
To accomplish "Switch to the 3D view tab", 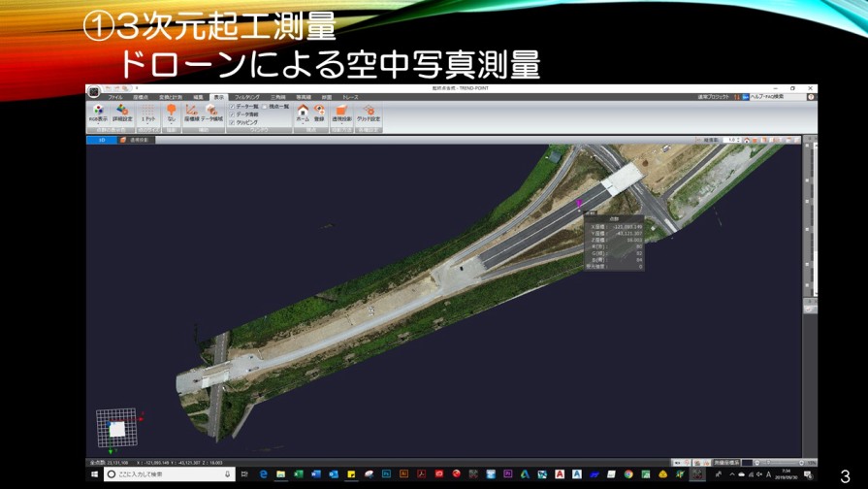I will [x=101, y=140].
